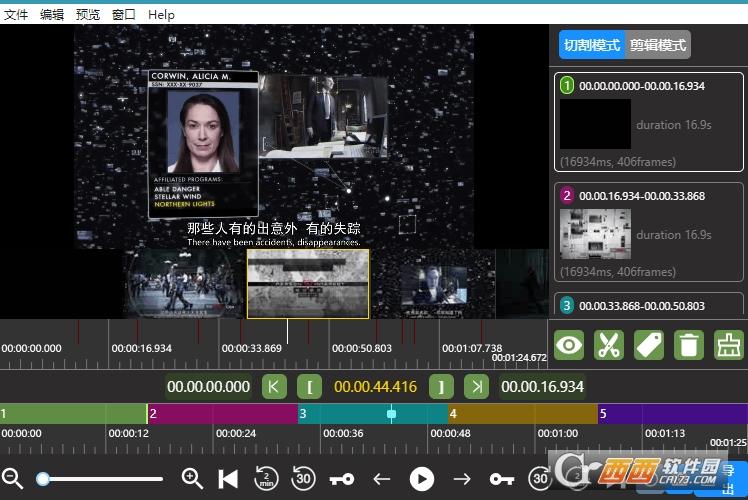Set start point with [ button
Viewport: 748px width, 500px height.
tap(310, 386)
